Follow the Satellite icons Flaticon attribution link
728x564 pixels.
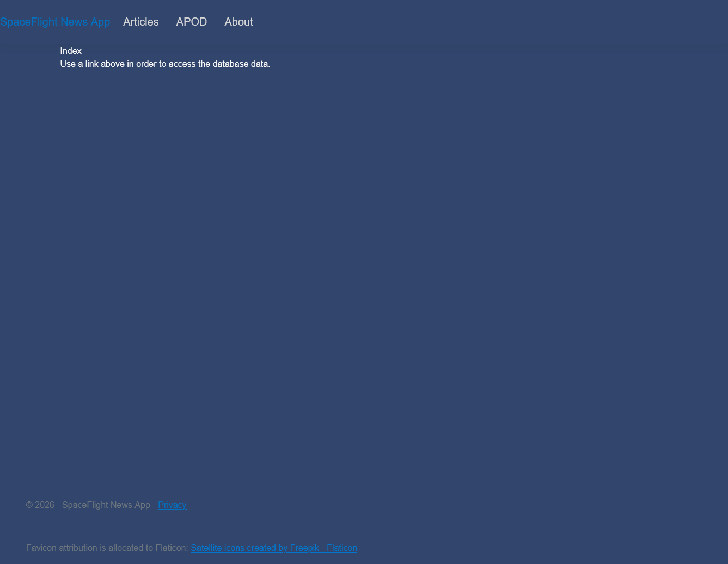(274, 548)
